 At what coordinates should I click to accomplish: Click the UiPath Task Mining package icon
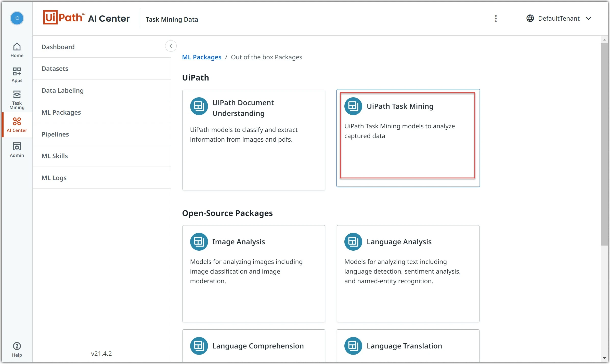[x=353, y=106]
